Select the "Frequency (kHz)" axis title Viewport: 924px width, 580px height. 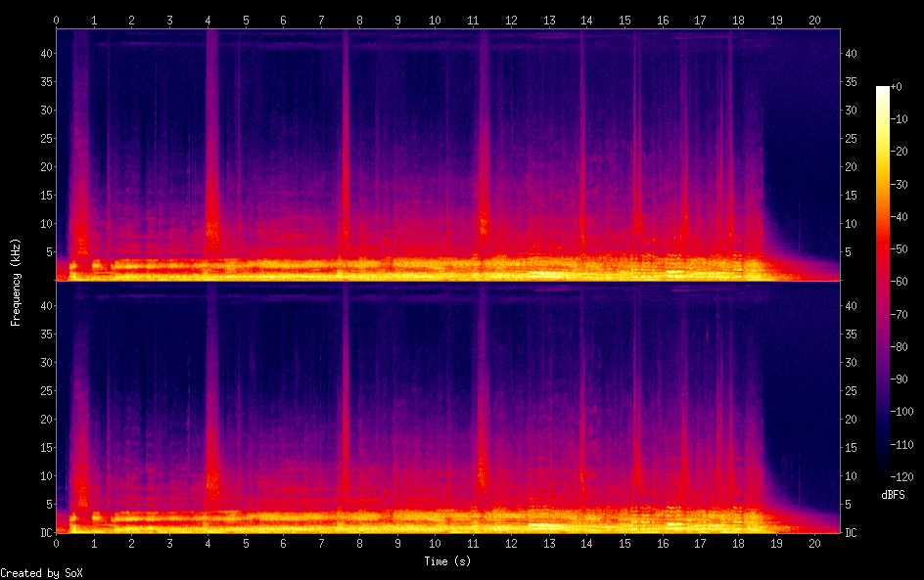click(16, 283)
